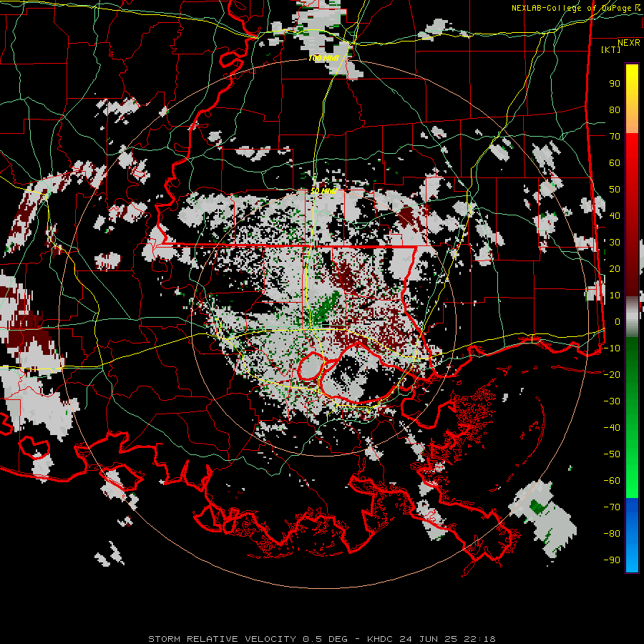Click the -10 value on velocity scale

(x=612, y=348)
